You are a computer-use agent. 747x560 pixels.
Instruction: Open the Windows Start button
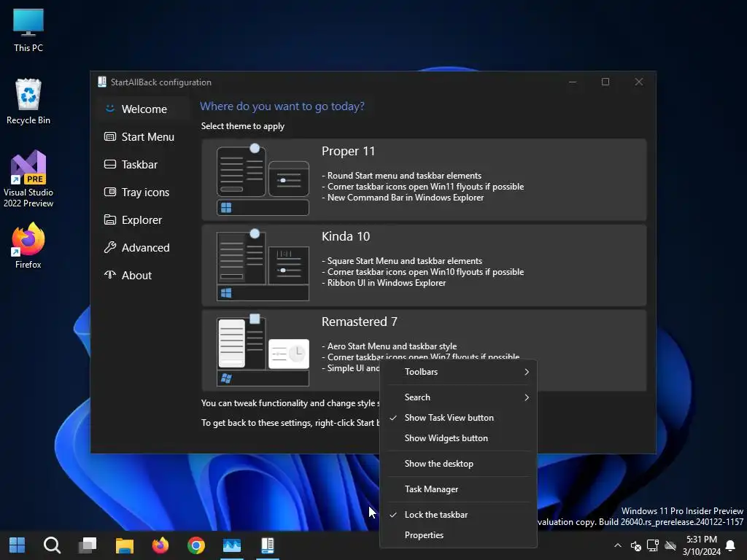[18, 545]
